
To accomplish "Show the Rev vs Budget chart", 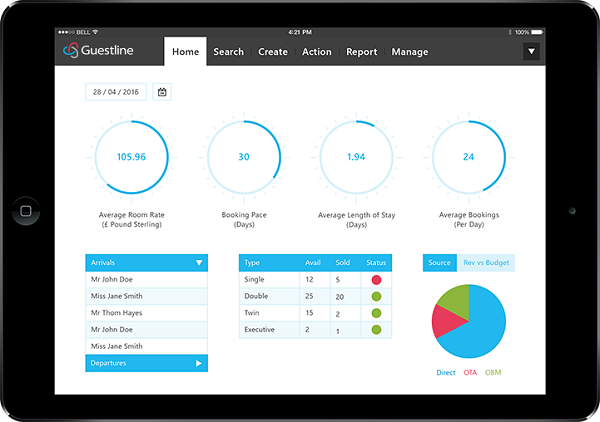I will [485, 263].
